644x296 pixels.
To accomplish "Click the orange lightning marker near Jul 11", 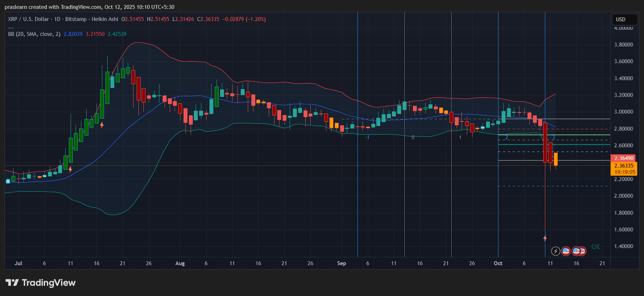I will click(70, 169).
